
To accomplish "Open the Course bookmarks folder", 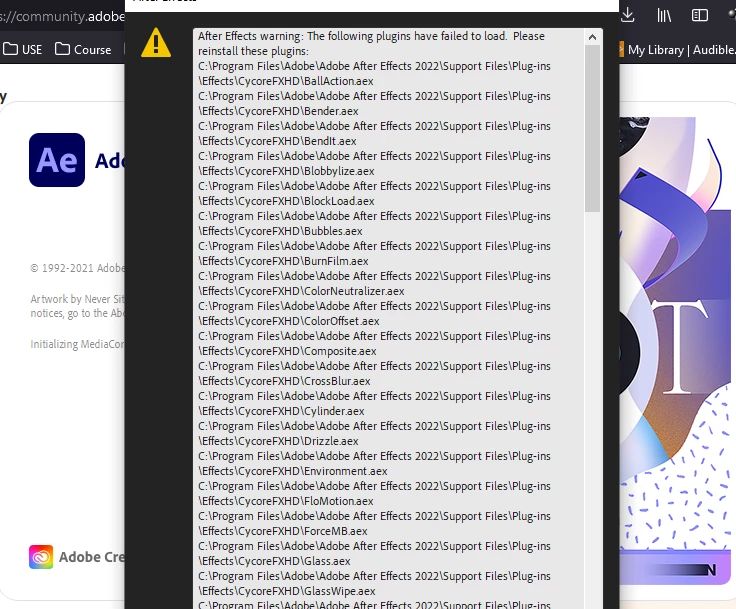I will (83, 49).
